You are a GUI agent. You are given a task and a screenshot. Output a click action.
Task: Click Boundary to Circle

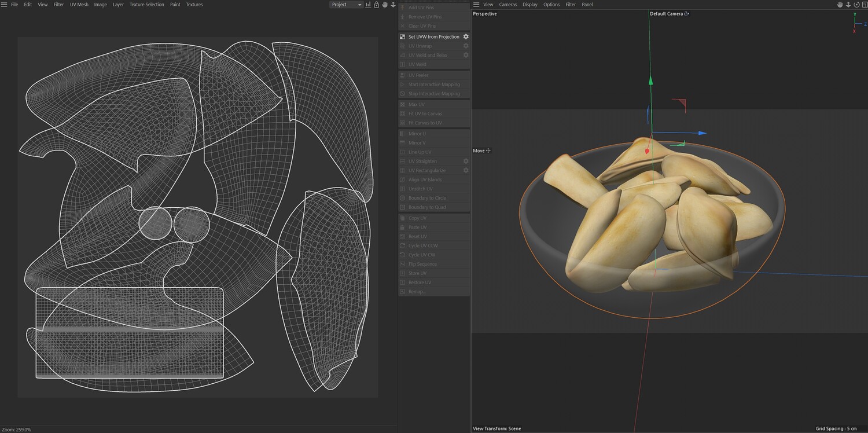point(434,198)
